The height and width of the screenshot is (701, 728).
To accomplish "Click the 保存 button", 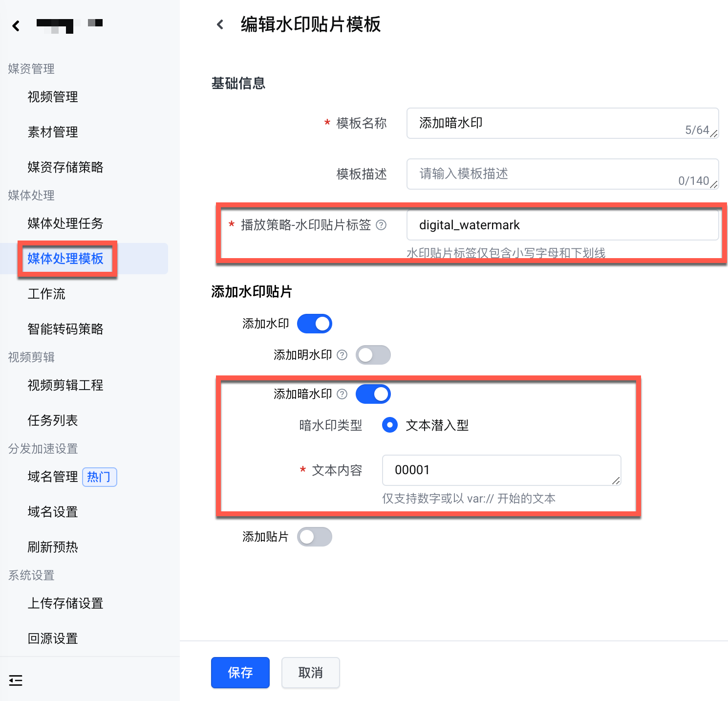I will (x=240, y=673).
